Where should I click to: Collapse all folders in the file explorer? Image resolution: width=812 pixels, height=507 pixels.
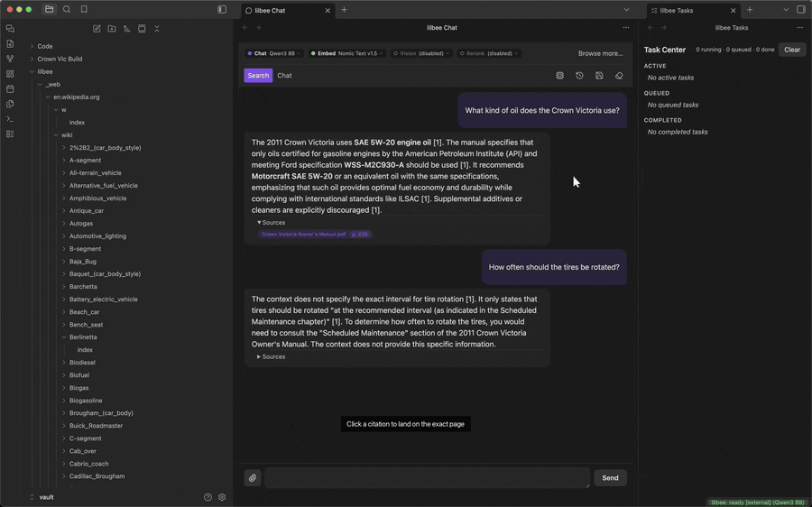[156, 29]
